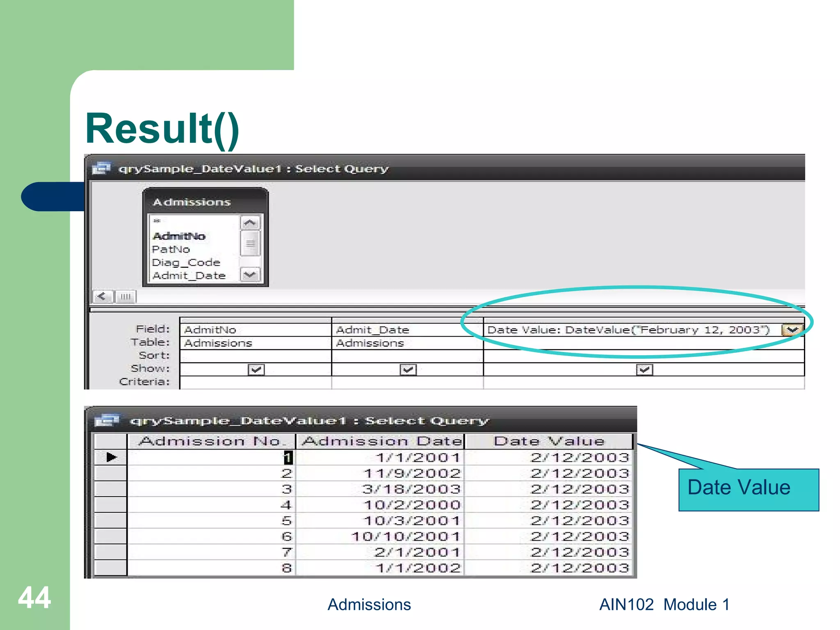
Task: Click Admission Date cell 3/18/2003
Action: pos(380,489)
